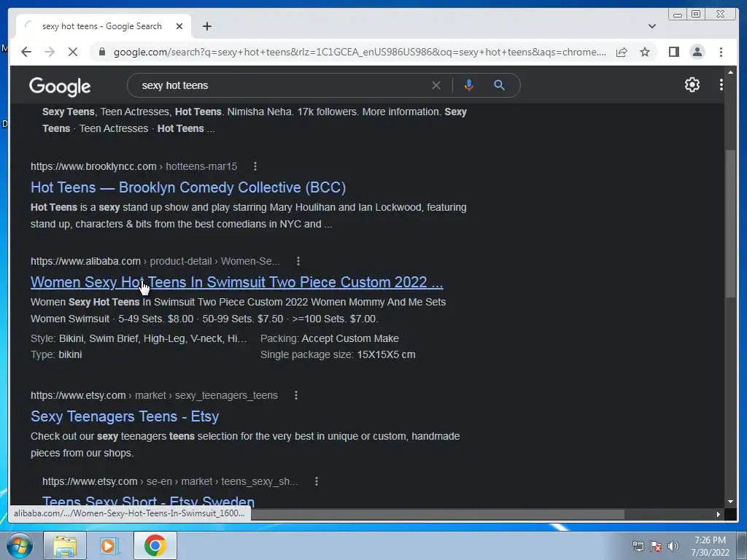Open the Chrome profile avatar

(697, 52)
